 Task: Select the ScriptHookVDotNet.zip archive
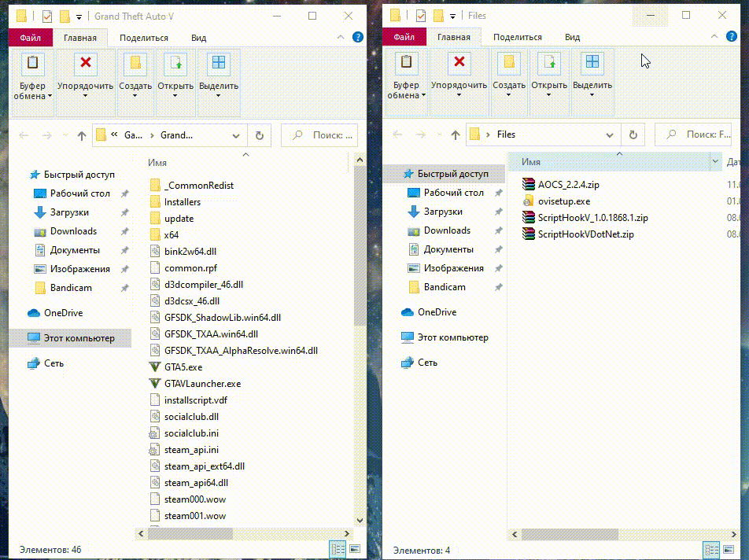[x=585, y=234]
